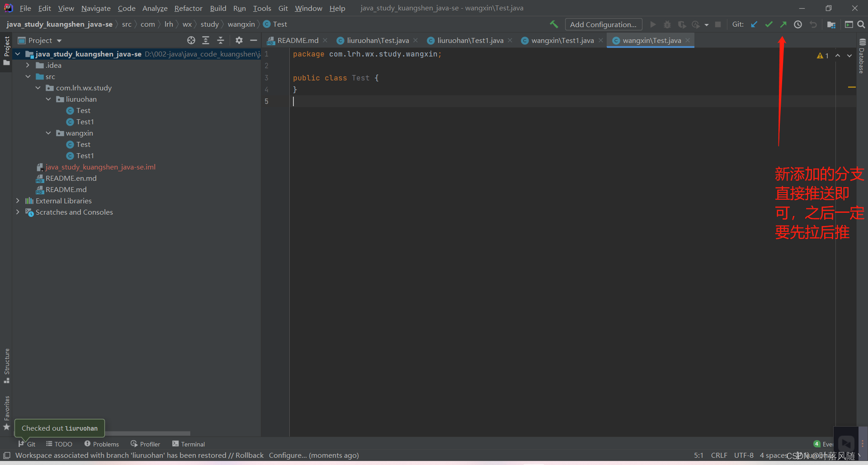Click the Stop square icon
Image resolution: width=868 pixels, height=465 pixels.
coord(718,24)
